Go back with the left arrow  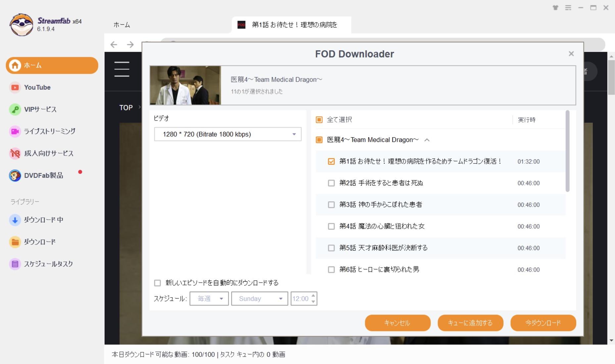(x=114, y=44)
